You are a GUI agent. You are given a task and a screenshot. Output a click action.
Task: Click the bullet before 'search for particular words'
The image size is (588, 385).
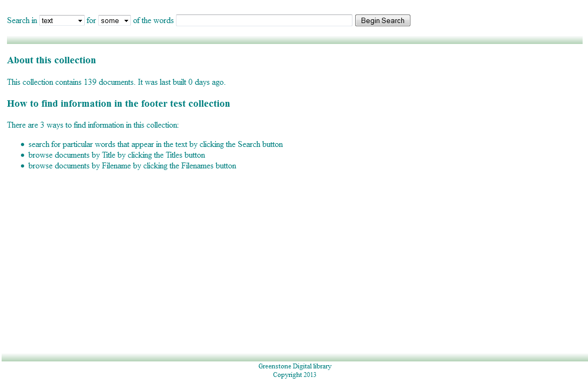23,145
